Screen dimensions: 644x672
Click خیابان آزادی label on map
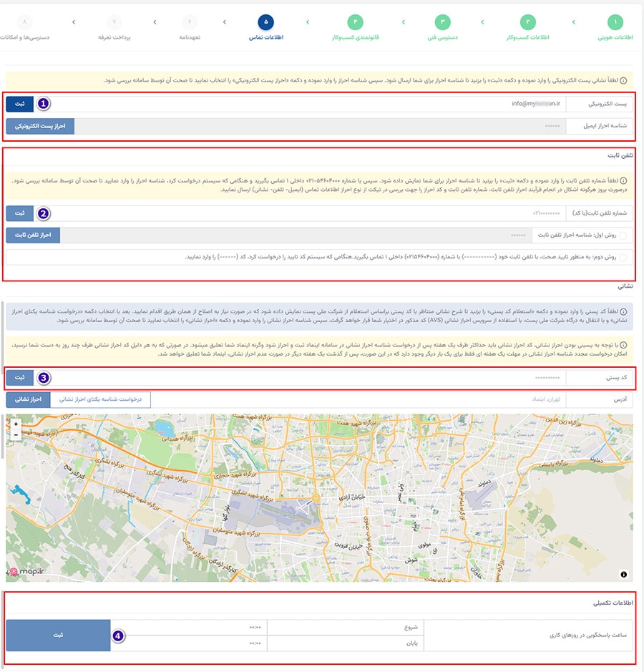click(352, 497)
